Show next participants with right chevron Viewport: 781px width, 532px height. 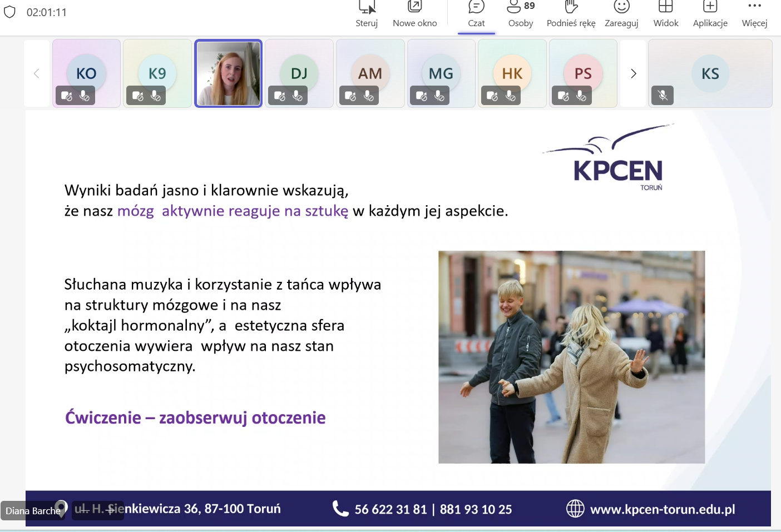633,73
